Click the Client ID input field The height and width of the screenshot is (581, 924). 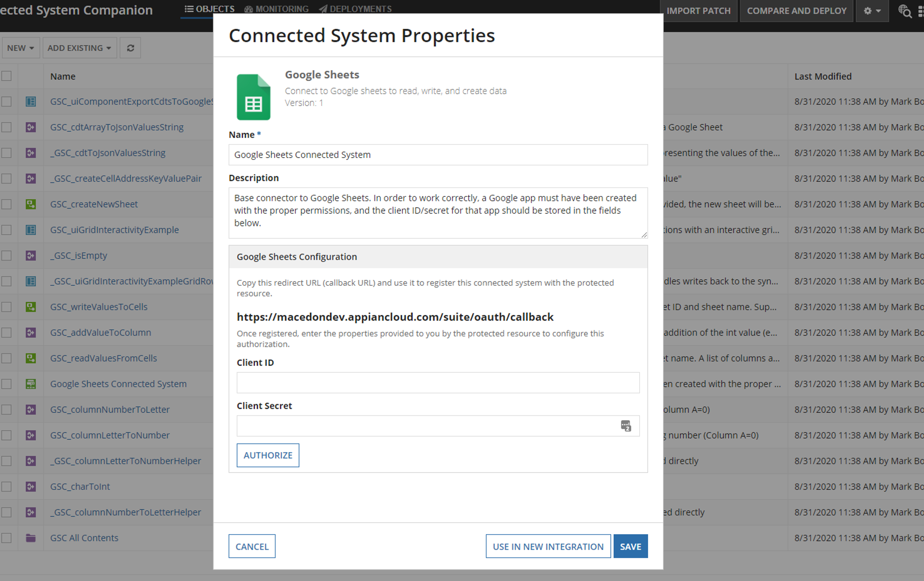pos(438,383)
